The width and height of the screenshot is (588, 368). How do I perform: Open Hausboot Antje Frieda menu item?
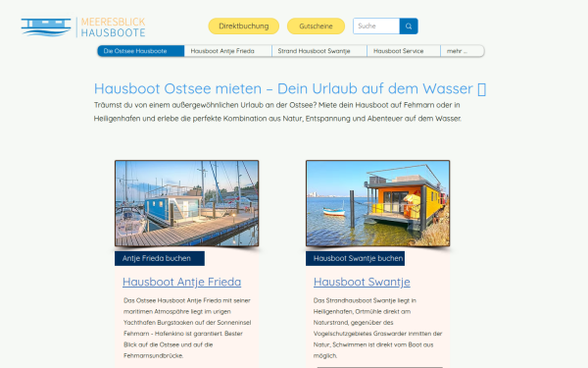click(228, 51)
